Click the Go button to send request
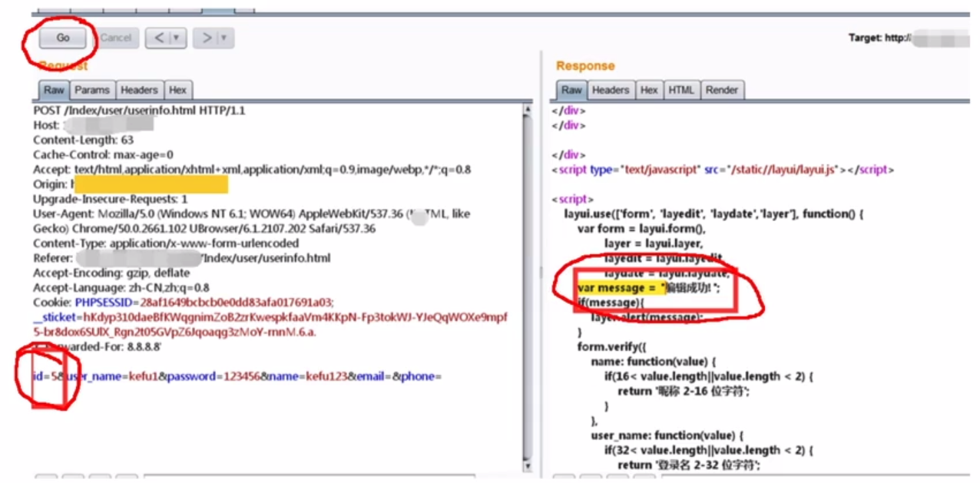This screenshot has width=980, height=483. 63,38
